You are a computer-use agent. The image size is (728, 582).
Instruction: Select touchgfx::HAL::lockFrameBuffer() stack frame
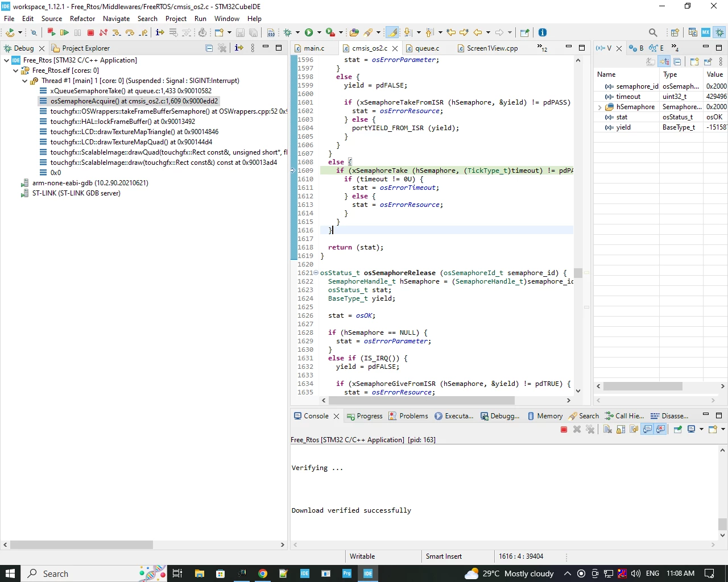(x=123, y=122)
